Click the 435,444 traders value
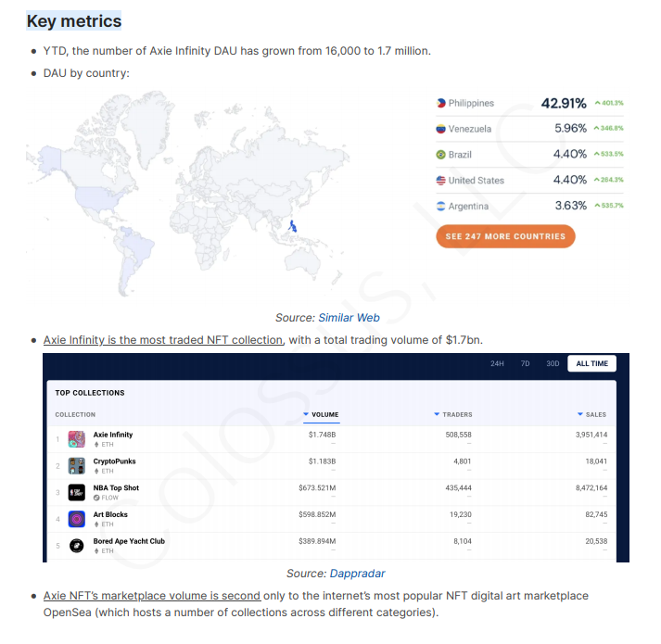 (459, 487)
